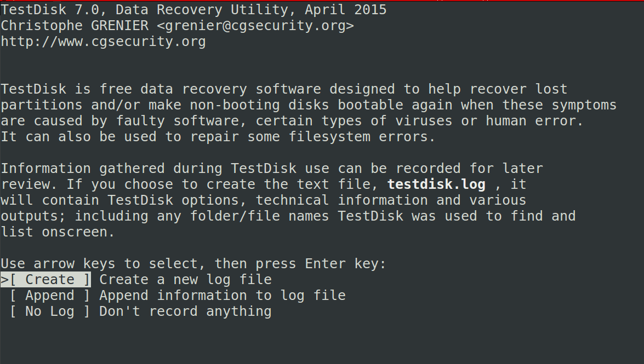Click the ">" cursor marker beside Create
The height and width of the screenshot is (364, 644).
pos(4,280)
